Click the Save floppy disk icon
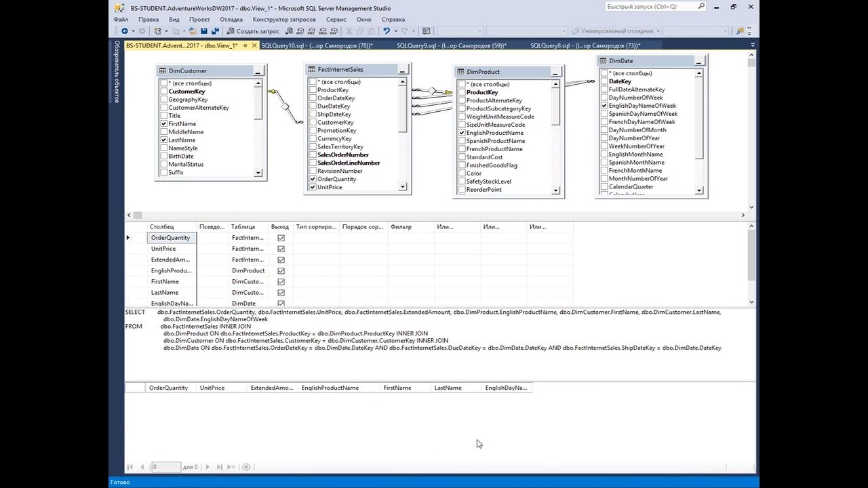868x488 pixels. [x=204, y=31]
